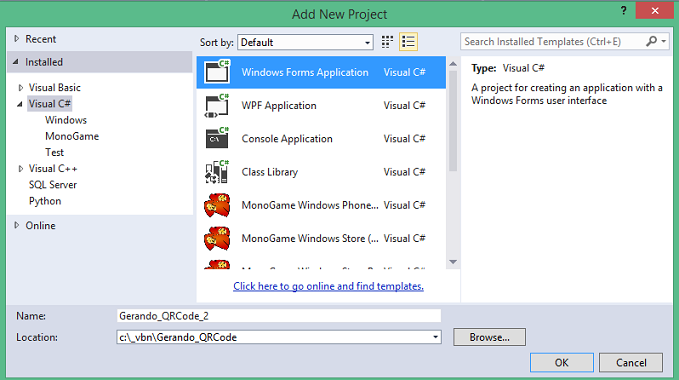The height and width of the screenshot is (380, 679).
Task: Open the help question mark button
Action: 624,10
